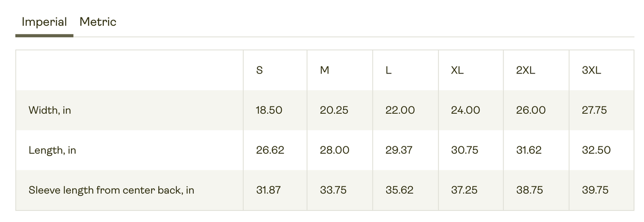
Task: Click the 26.62 length value for S
Action: [270, 150]
